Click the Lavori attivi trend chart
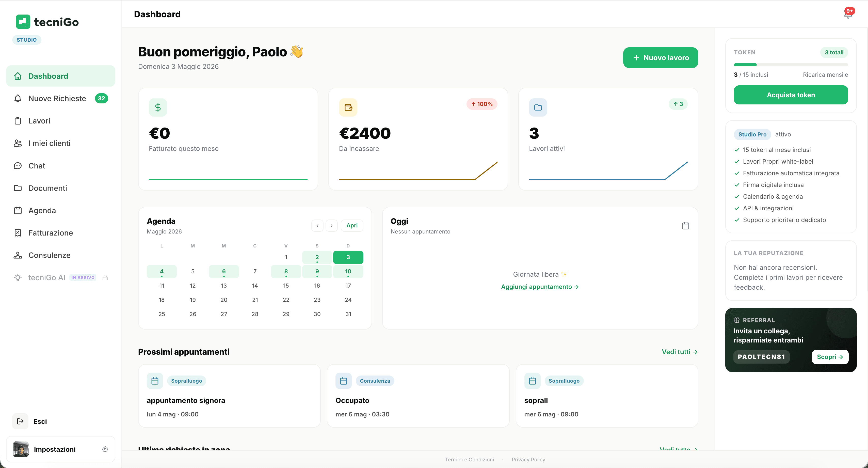 click(608, 170)
